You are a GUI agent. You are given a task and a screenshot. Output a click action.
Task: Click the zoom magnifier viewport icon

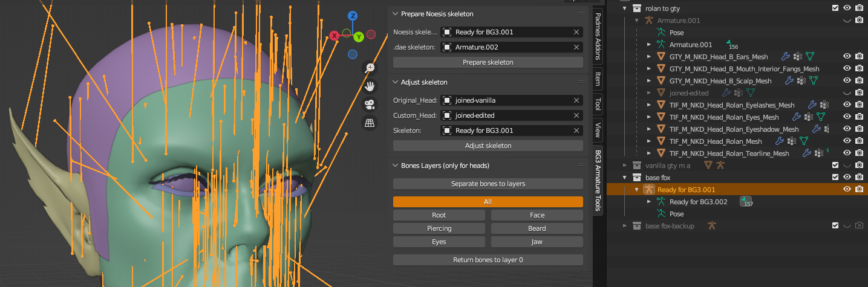(370, 68)
